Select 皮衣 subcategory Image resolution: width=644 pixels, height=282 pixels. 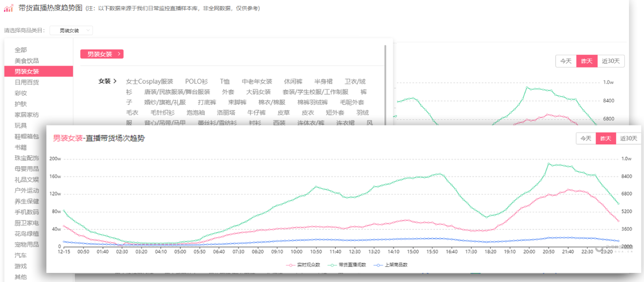(x=308, y=113)
